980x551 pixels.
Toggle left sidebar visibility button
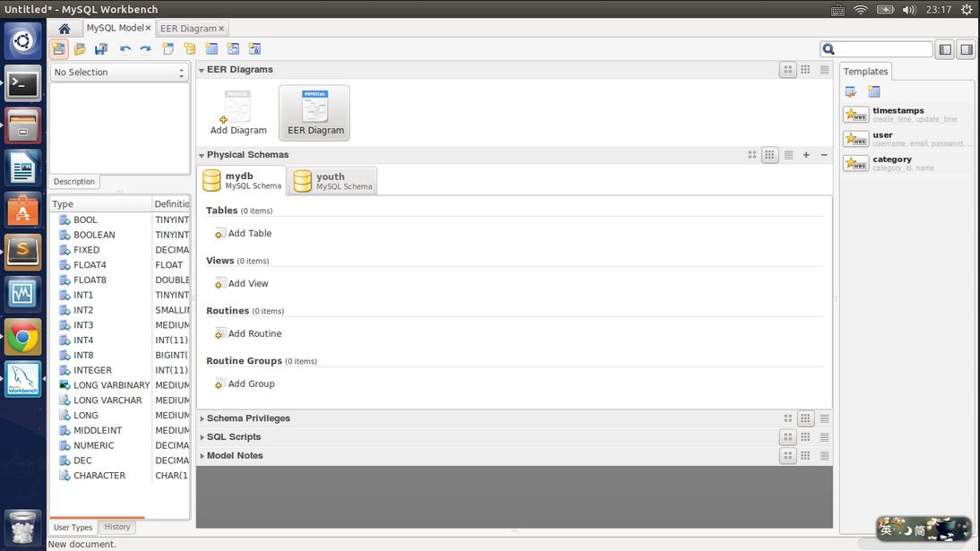click(x=945, y=49)
